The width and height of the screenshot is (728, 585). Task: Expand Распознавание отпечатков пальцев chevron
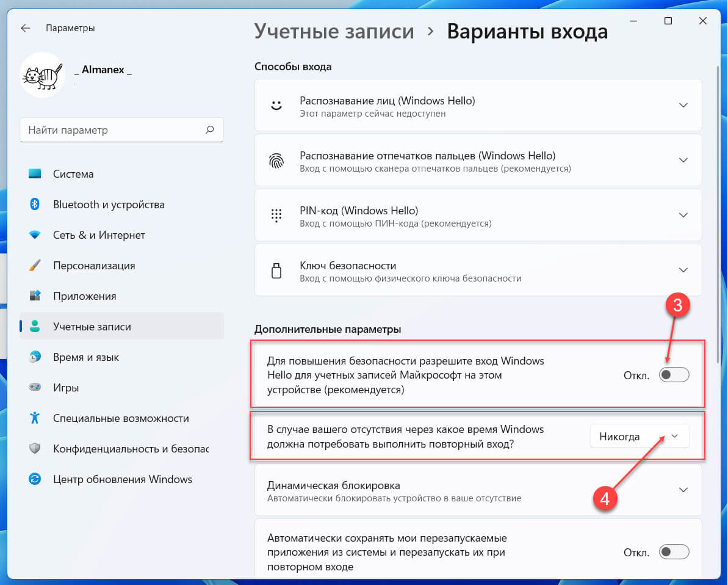click(x=683, y=161)
